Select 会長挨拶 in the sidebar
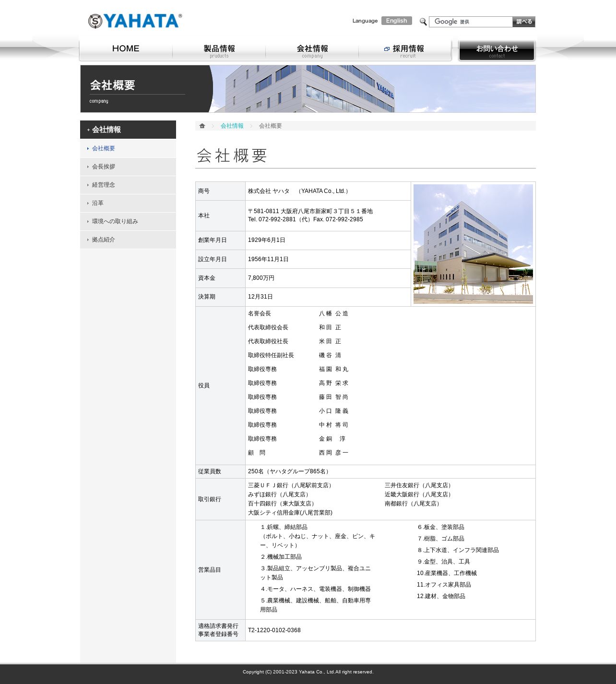Screen dimensions: 616x684 128,167
